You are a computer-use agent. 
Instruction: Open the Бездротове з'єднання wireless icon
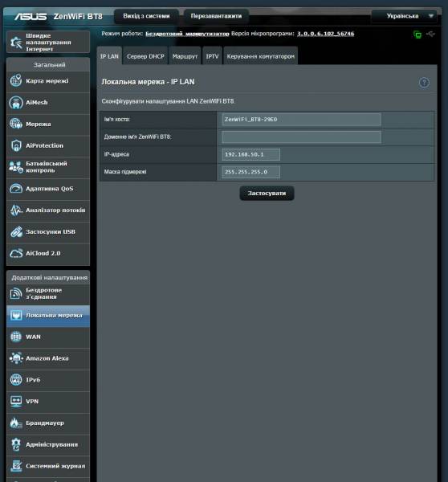coord(16,293)
